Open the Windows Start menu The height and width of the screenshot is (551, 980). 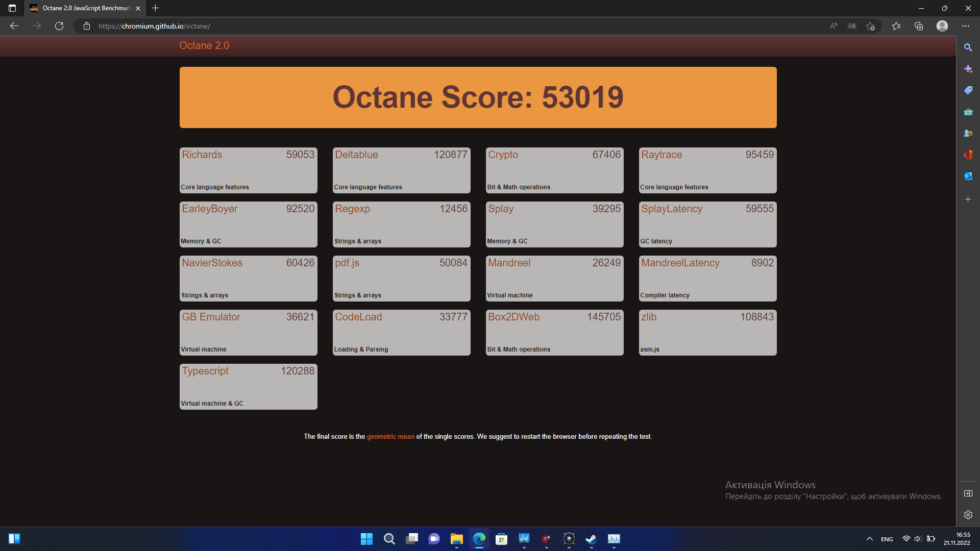366,539
